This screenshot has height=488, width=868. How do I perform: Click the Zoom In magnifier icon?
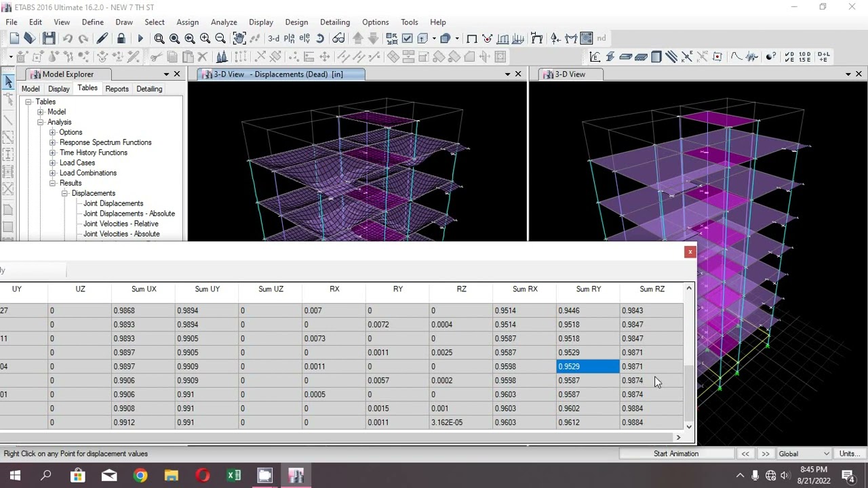205,39
